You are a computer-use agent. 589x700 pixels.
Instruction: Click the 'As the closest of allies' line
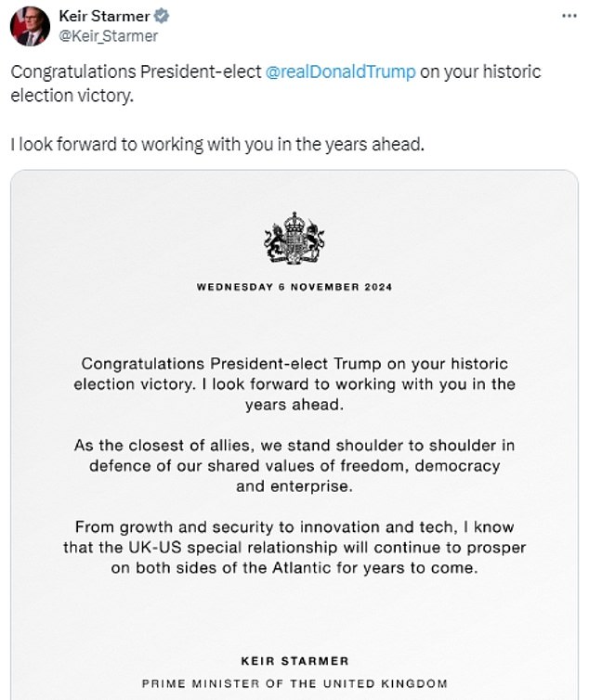point(294,446)
